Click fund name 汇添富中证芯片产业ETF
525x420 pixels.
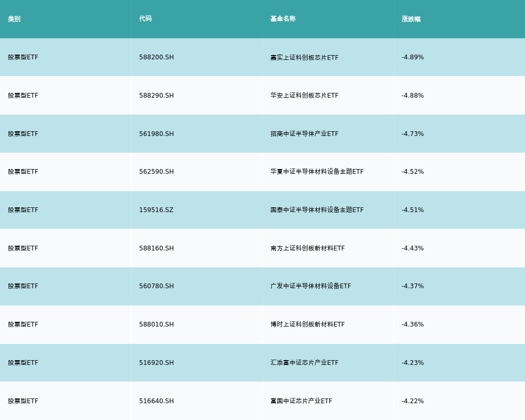click(x=304, y=363)
